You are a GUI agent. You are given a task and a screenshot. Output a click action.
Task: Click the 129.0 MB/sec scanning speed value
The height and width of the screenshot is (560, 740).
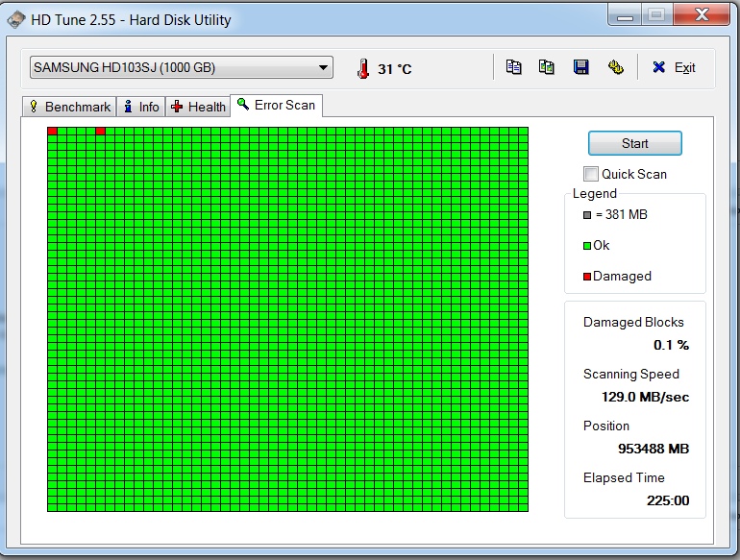coord(645,397)
